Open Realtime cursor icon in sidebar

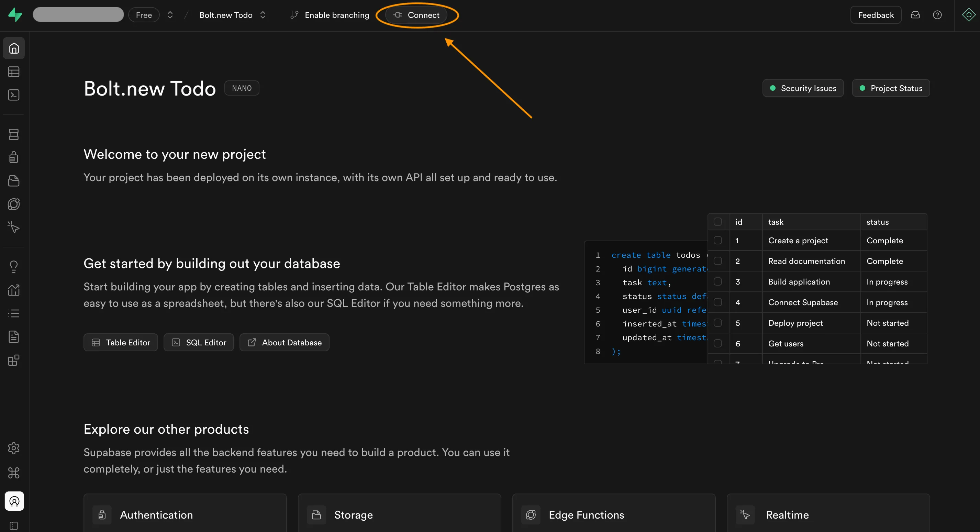tap(14, 227)
